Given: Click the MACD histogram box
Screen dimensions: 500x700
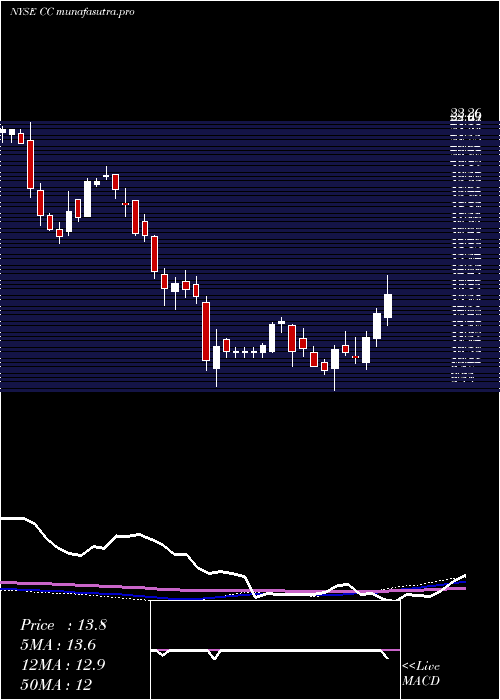Looking at the screenshot, I should (x=275, y=650).
